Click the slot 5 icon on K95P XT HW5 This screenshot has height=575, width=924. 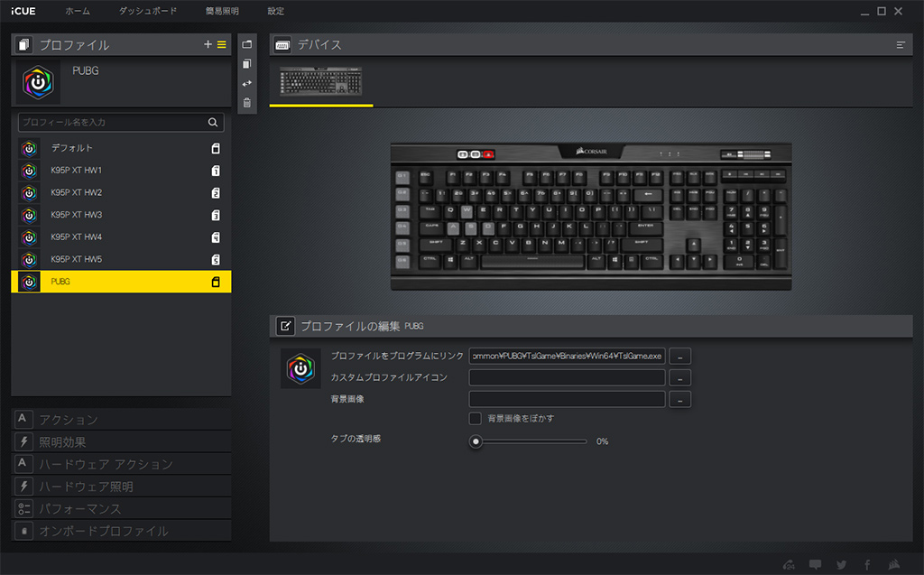coord(216,259)
